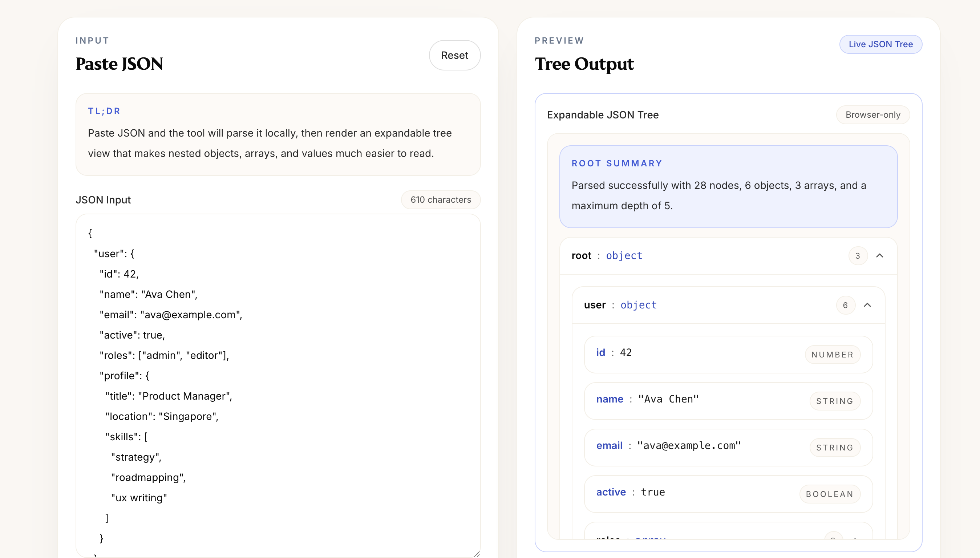Click the INPUT section label
This screenshot has height=558, width=980.
pos(92,41)
